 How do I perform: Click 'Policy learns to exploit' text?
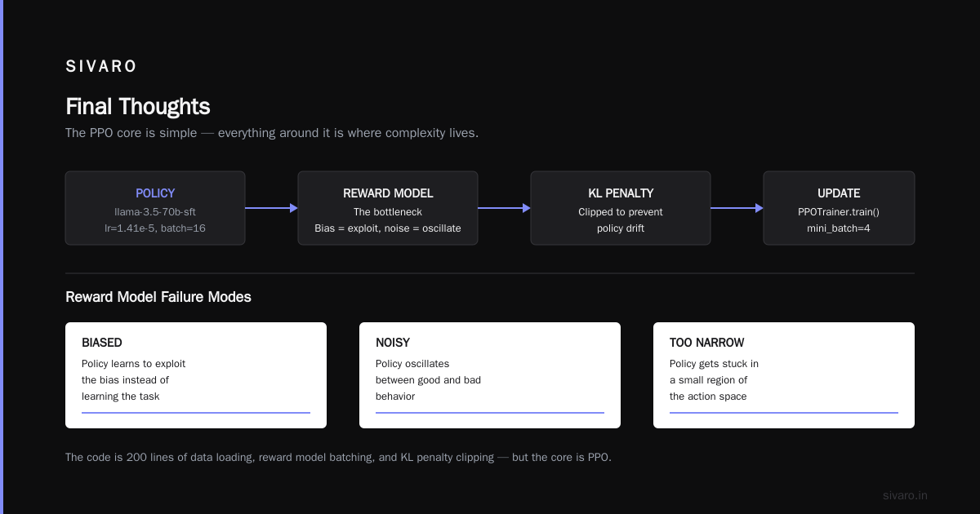134,364
